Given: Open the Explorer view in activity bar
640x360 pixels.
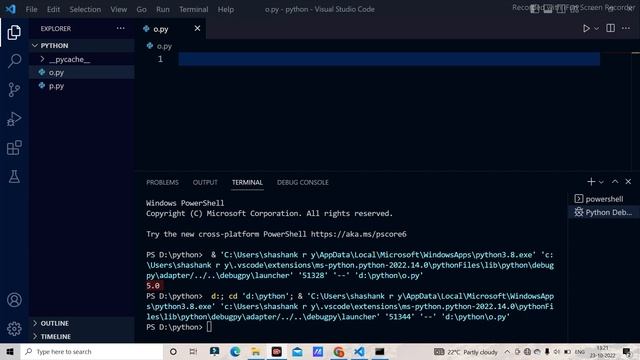Looking at the screenshot, I should click(14, 32).
